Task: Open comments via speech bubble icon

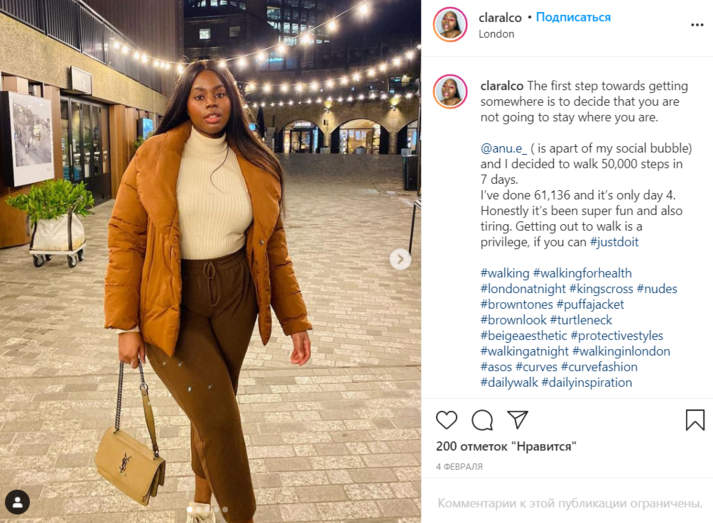Action: [482, 420]
